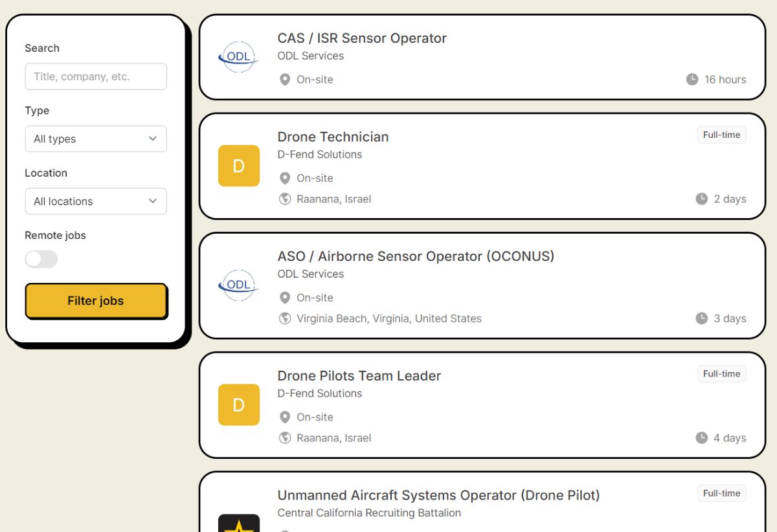Click Full-time tag on Drone Pilots Team Leader
This screenshot has height=532, width=777.
(721, 373)
